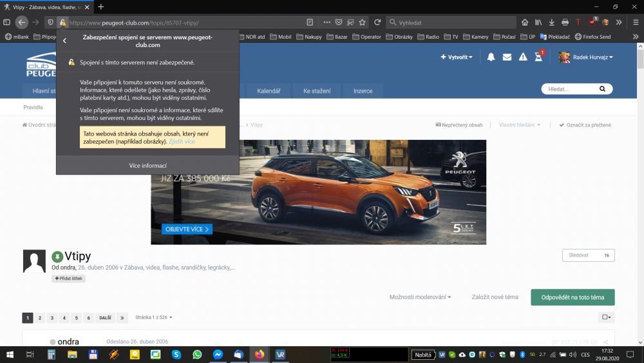
Task: Click the Firefox back navigation arrow
Action: [22, 23]
